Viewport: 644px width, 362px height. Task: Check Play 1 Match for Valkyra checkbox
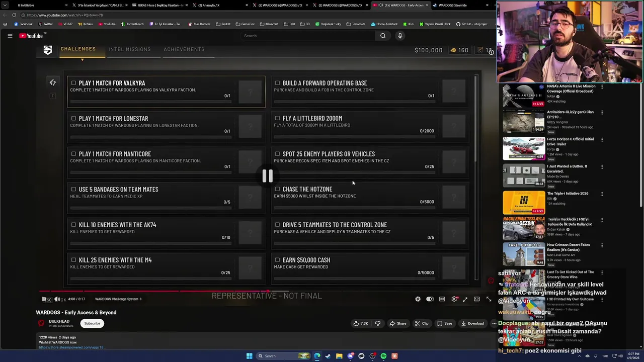click(x=73, y=83)
